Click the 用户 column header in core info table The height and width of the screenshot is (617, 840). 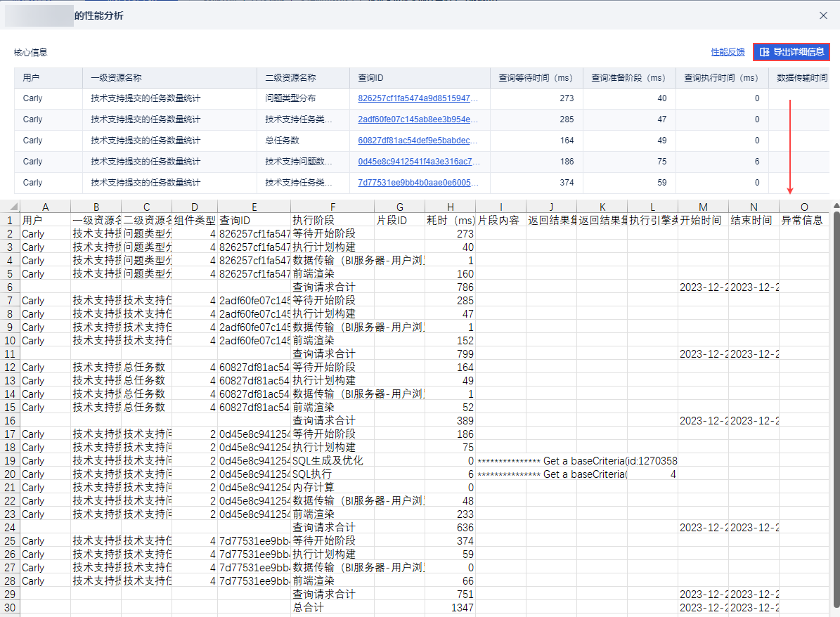coord(49,78)
